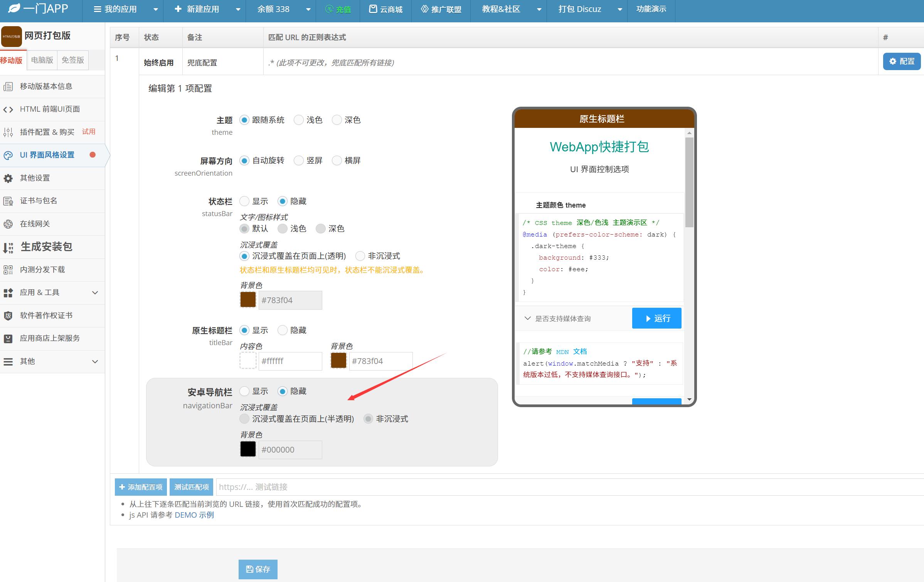Image resolution: width=924 pixels, height=582 pixels.
Task: Open the 安卓导航栏 black 背景色 swatch
Action: coord(248,449)
